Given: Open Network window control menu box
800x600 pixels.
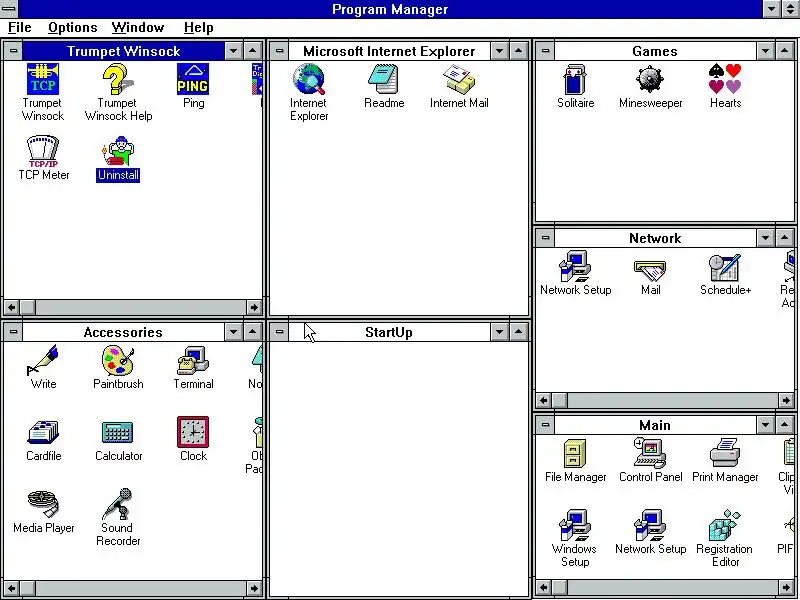Looking at the screenshot, I should coord(545,238).
